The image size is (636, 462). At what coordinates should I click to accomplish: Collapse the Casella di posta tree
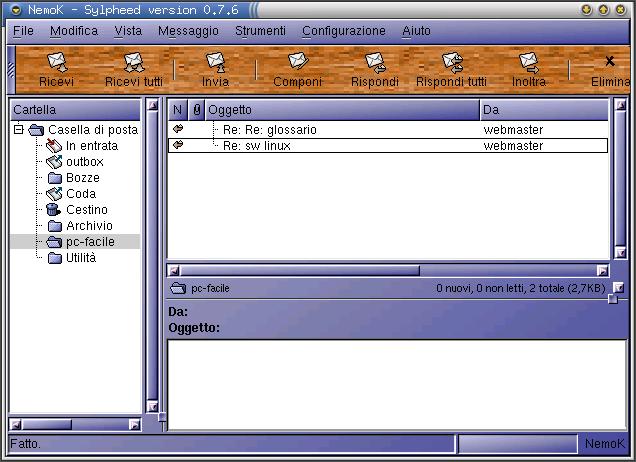coord(18,130)
